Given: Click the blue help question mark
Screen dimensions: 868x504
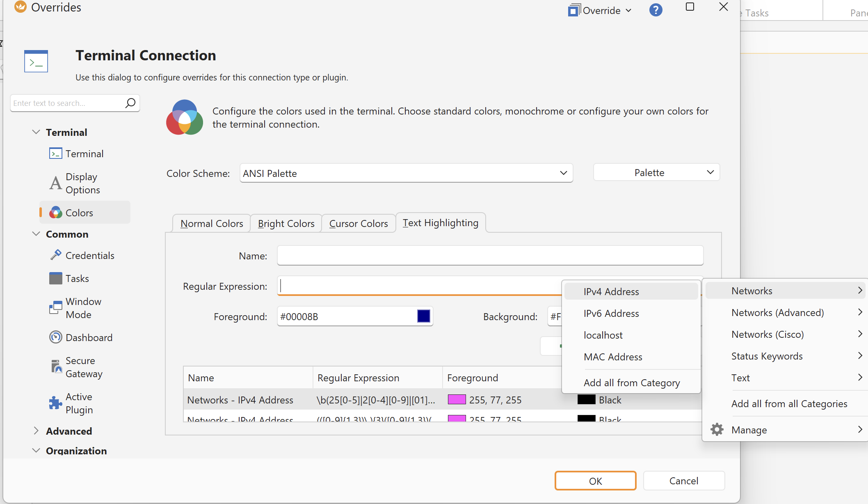Looking at the screenshot, I should (x=656, y=10).
